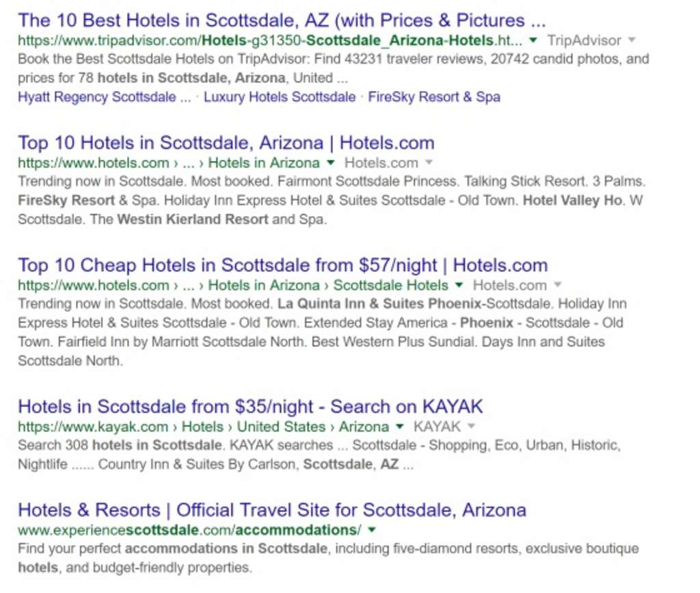Click the "Luxury Hotels Scottsdale" sitelink

[x=279, y=97]
